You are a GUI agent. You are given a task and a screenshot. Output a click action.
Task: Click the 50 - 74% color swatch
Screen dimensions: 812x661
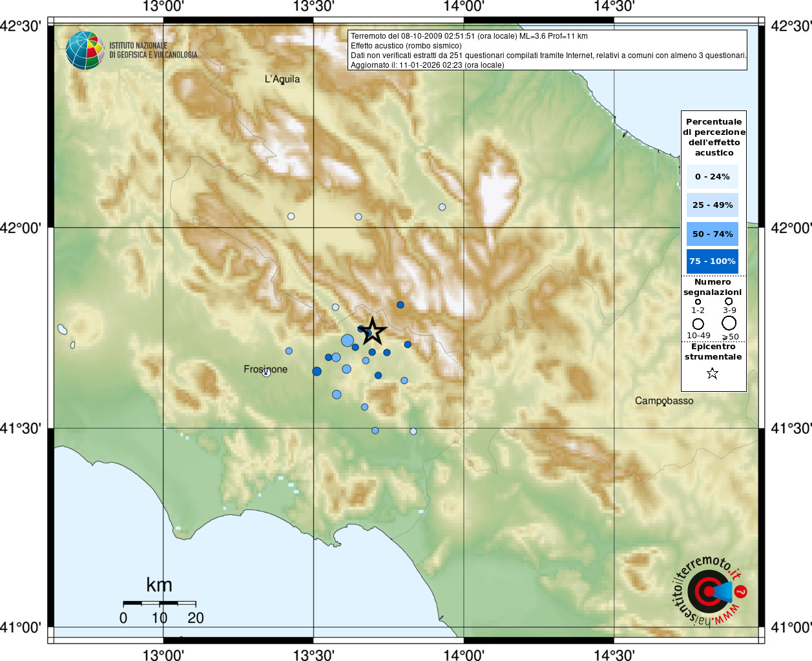tap(713, 234)
